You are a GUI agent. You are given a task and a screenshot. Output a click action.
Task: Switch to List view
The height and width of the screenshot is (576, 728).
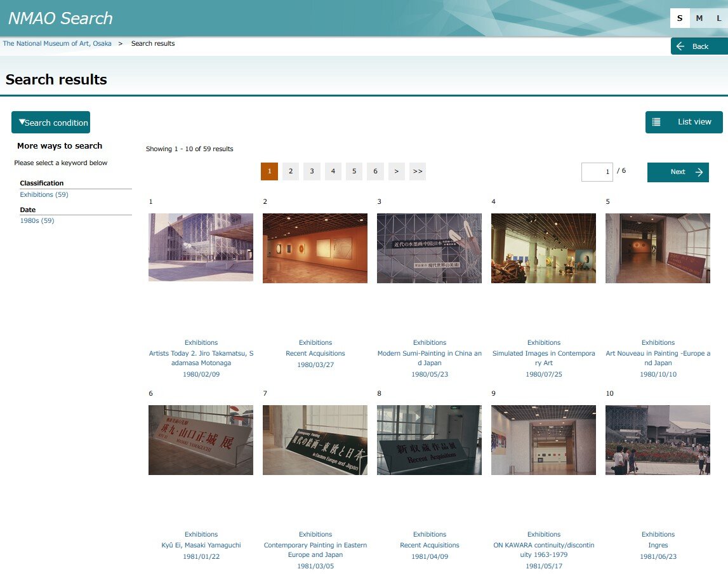(x=684, y=122)
